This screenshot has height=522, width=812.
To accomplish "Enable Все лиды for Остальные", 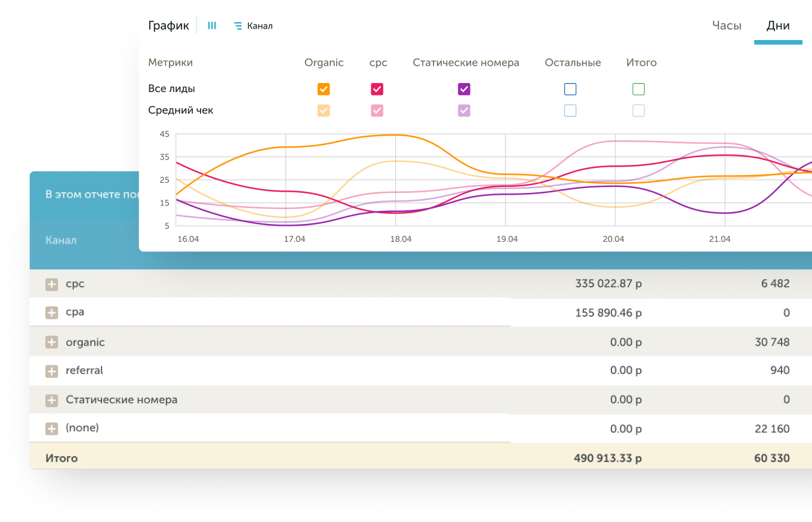I will point(570,89).
